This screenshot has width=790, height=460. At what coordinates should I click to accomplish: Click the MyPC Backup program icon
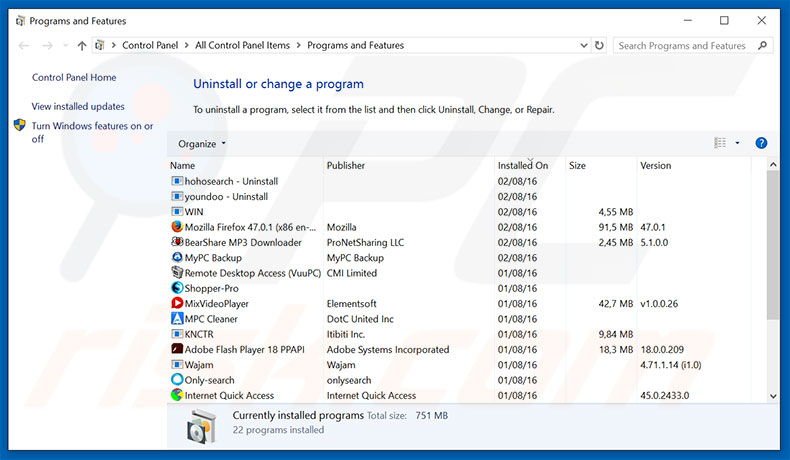coord(177,257)
